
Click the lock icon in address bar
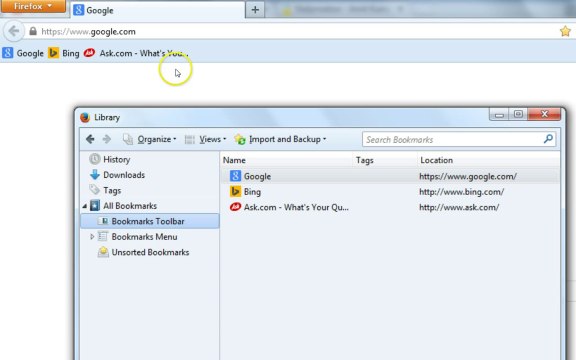coord(33,31)
